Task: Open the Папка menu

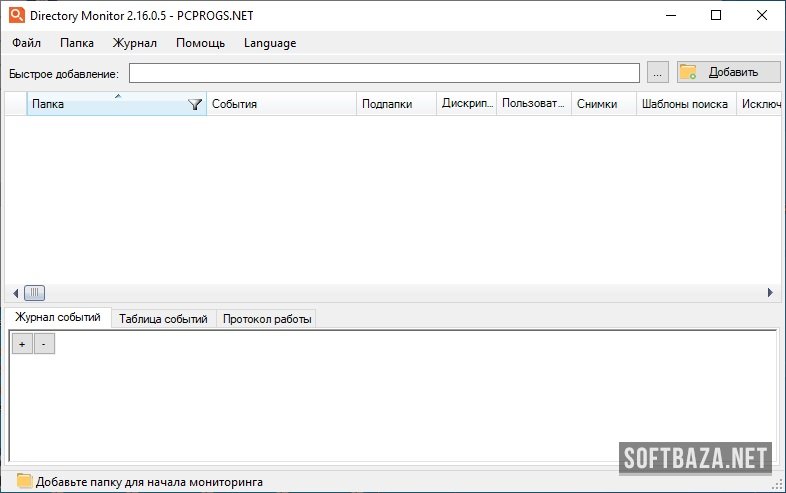Action: click(77, 43)
